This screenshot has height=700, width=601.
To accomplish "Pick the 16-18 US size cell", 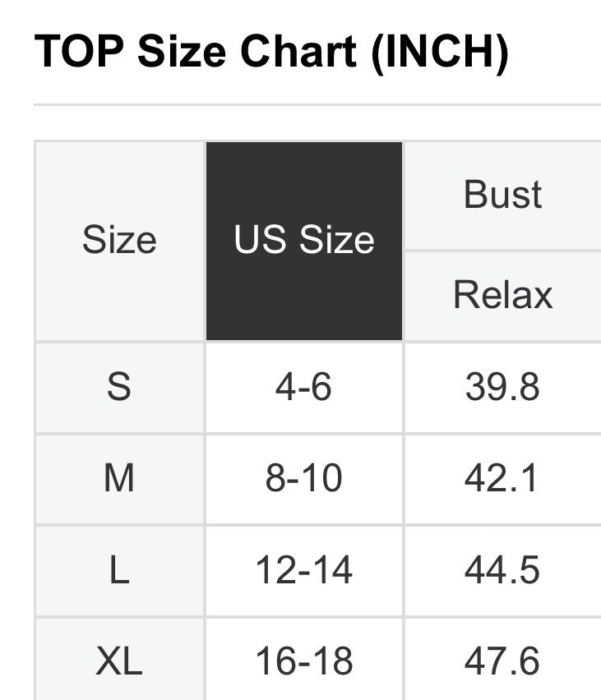I will pyautogui.click(x=304, y=661).
